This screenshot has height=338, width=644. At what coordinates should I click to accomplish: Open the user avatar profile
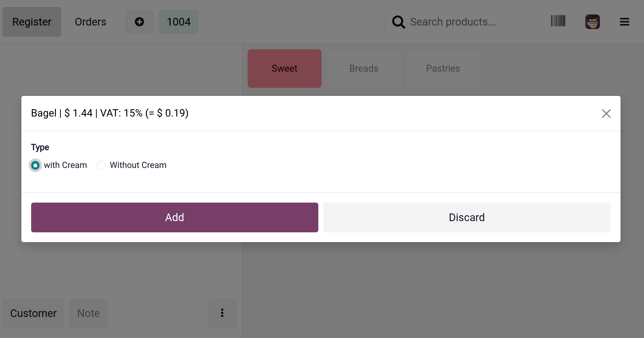point(592,22)
